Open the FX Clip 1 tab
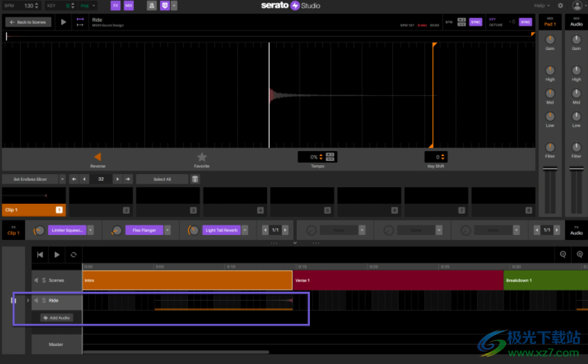 click(x=13, y=230)
